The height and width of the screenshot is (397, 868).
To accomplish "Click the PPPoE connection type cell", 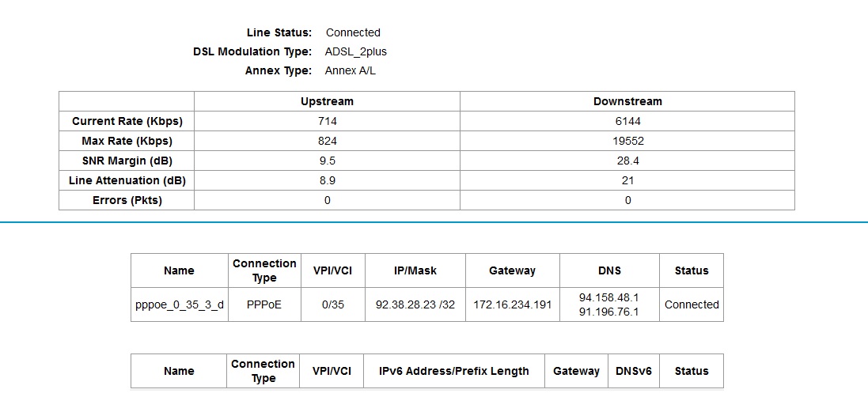I will pyautogui.click(x=264, y=304).
